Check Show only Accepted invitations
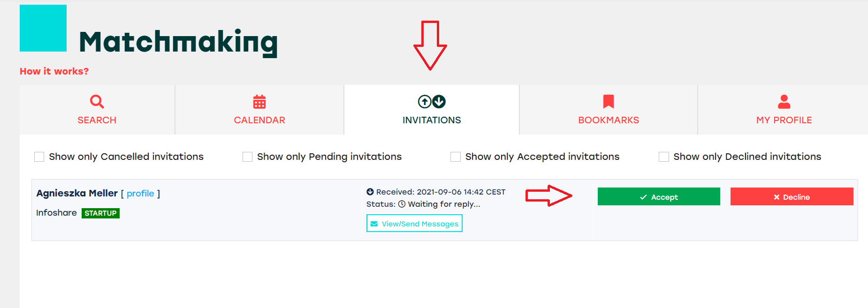Viewport: 868px width, 308px height. pos(455,157)
